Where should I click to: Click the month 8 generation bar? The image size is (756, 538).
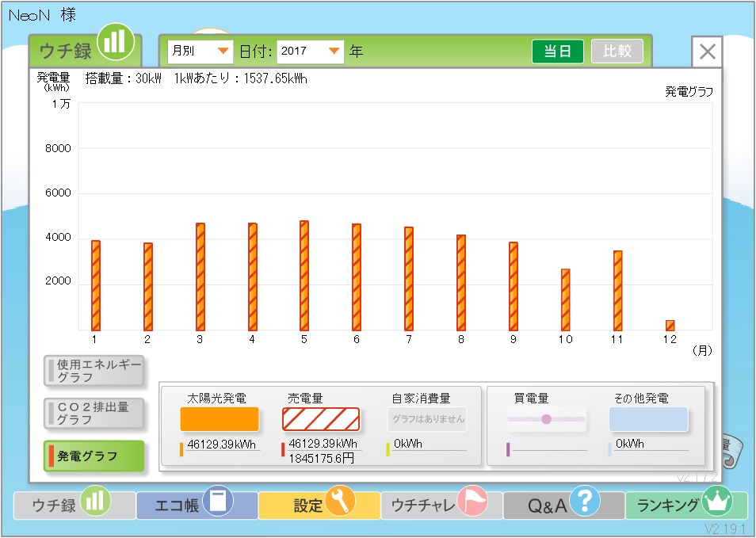click(x=461, y=283)
